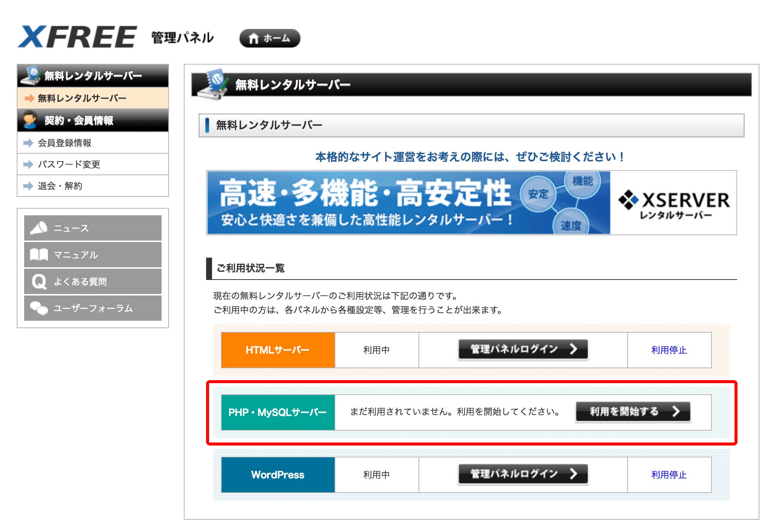Image resolution: width=775 pixels, height=532 pixels.
Task: Click まだ利用されていません message text
Action: pyautogui.click(x=455, y=412)
